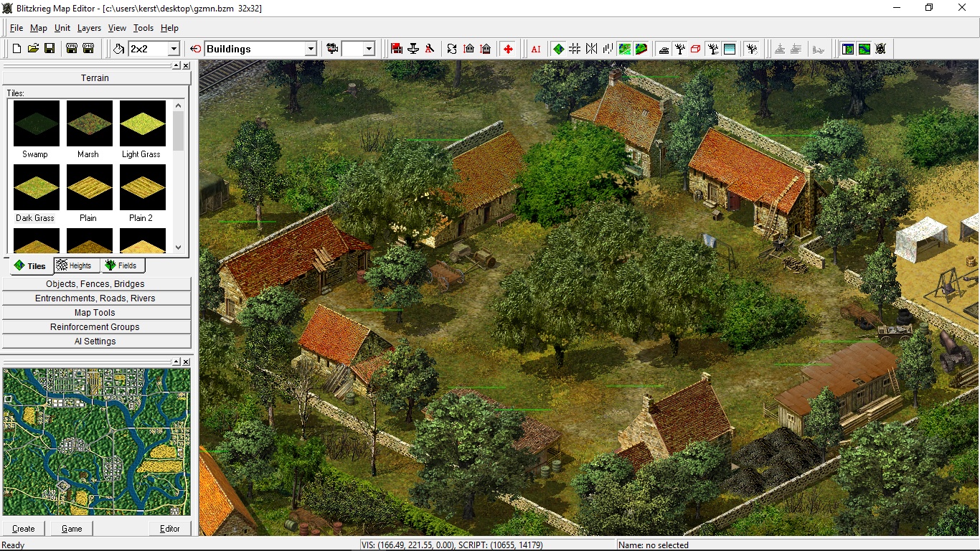This screenshot has width=980, height=551.
Task: Open the red AI toolbar button
Action: (536, 49)
